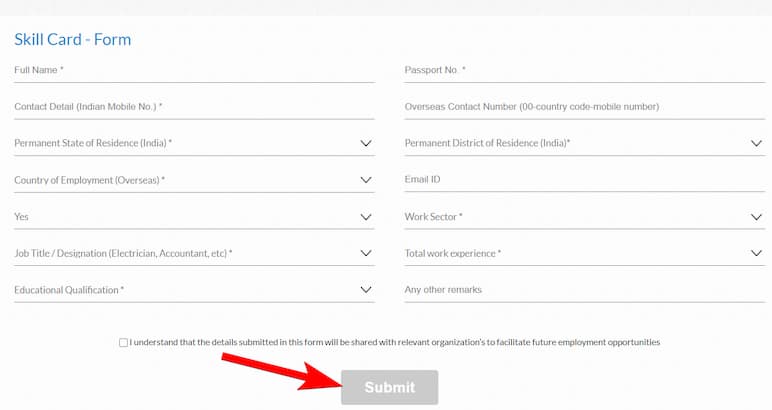Click the Overseas Contact Number field
Viewport: 772px width, 410px height.
tap(585, 107)
